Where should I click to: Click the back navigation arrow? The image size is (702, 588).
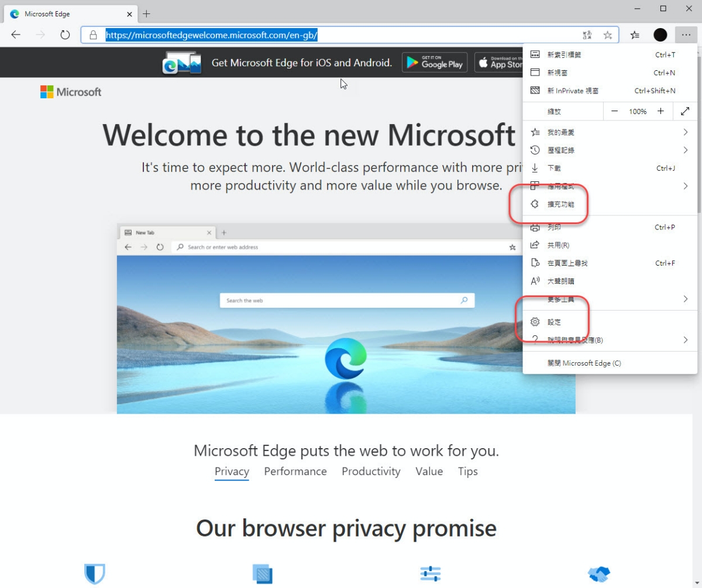(16, 35)
